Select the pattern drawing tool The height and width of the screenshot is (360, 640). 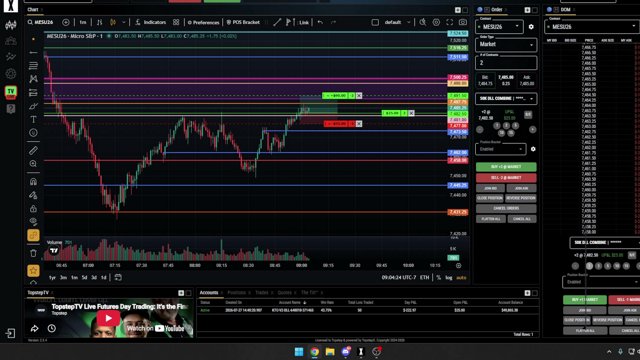point(33,79)
